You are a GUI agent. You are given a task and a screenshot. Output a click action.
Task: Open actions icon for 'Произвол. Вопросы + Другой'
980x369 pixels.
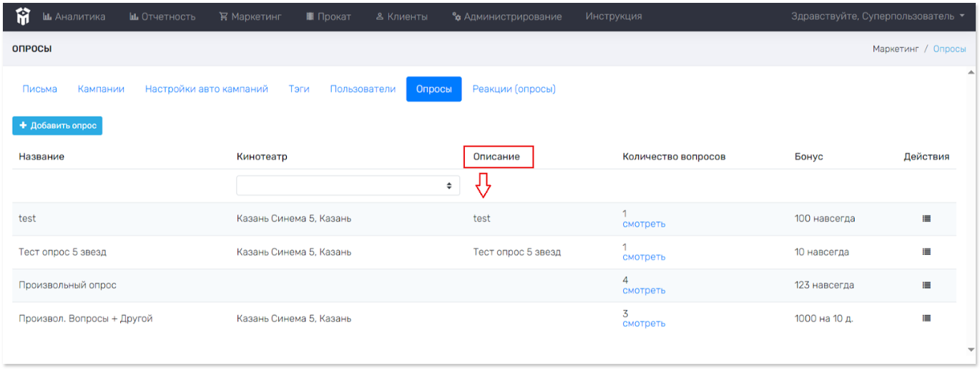(926, 319)
